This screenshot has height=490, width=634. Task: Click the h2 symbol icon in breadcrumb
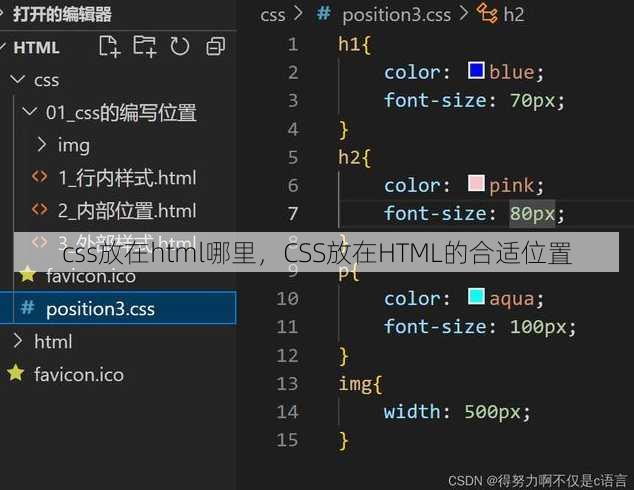[x=487, y=13]
